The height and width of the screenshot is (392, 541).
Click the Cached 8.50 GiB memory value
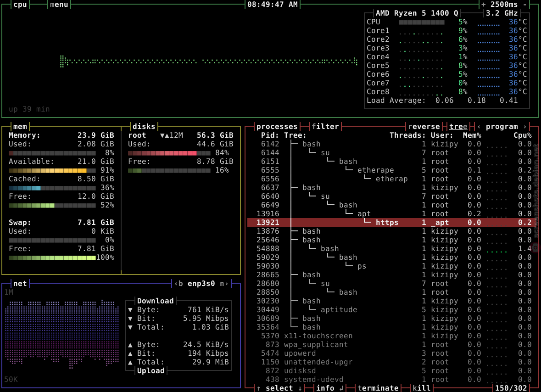click(x=95, y=179)
